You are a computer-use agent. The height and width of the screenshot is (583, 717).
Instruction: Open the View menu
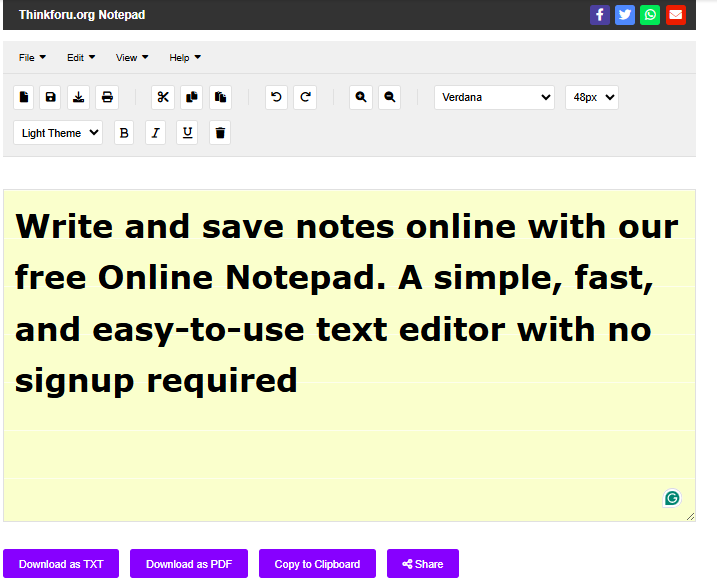pos(132,58)
